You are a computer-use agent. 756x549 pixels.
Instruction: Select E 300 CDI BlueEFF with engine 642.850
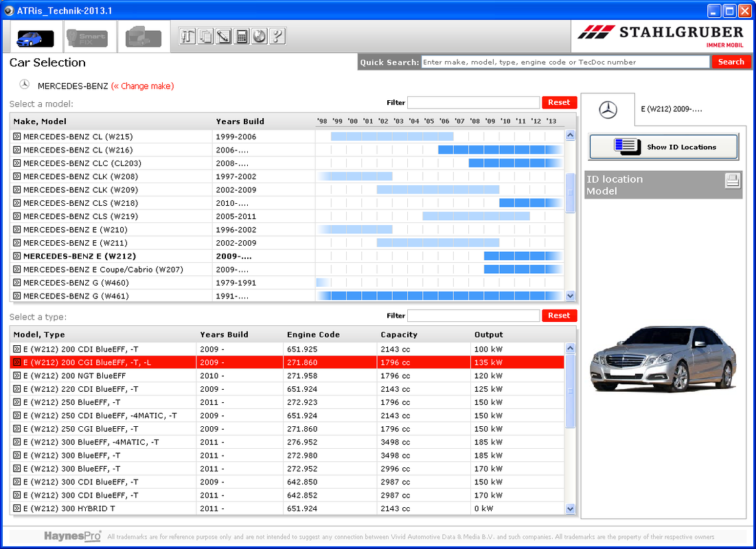(x=287, y=482)
